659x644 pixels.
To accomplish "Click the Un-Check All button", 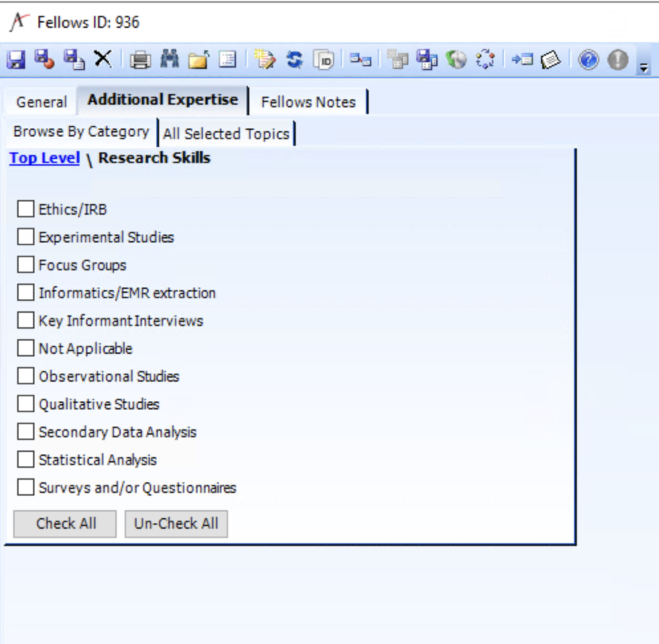I will coord(176,523).
